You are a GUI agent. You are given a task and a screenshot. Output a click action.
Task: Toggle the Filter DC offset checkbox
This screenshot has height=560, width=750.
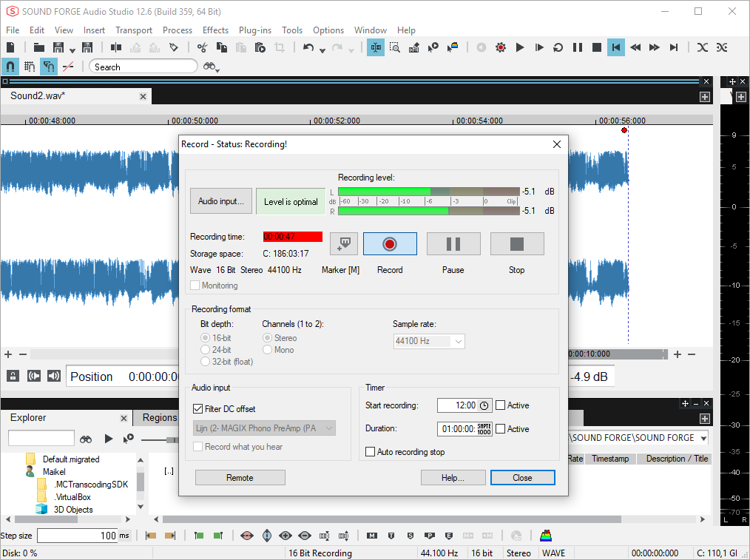click(197, 409)
